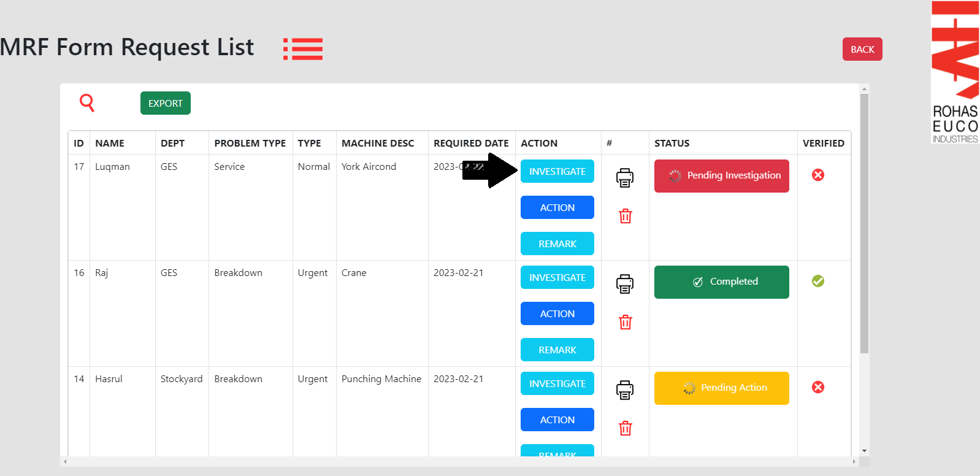Print the request from Luqman
Screen dimensions: 980x476
pyautogui.click(x=624, y=178)
